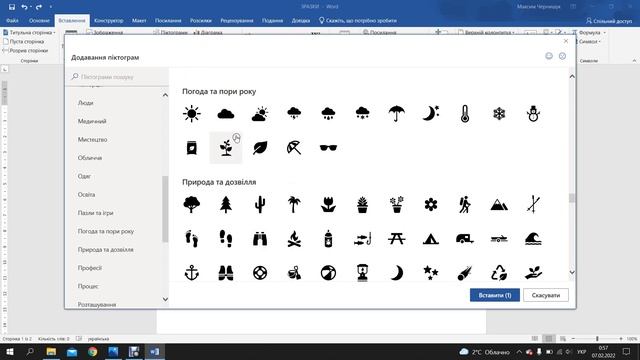Switch to the Конструктор ribbon tab

click(x=109, y=20)
